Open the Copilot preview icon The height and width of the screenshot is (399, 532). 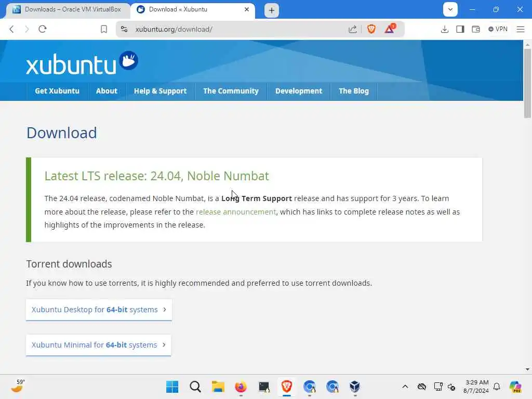(x=515, y=387)
